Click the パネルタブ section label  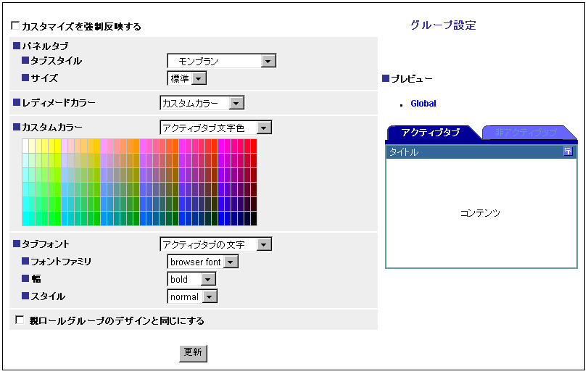click(45, 46)
